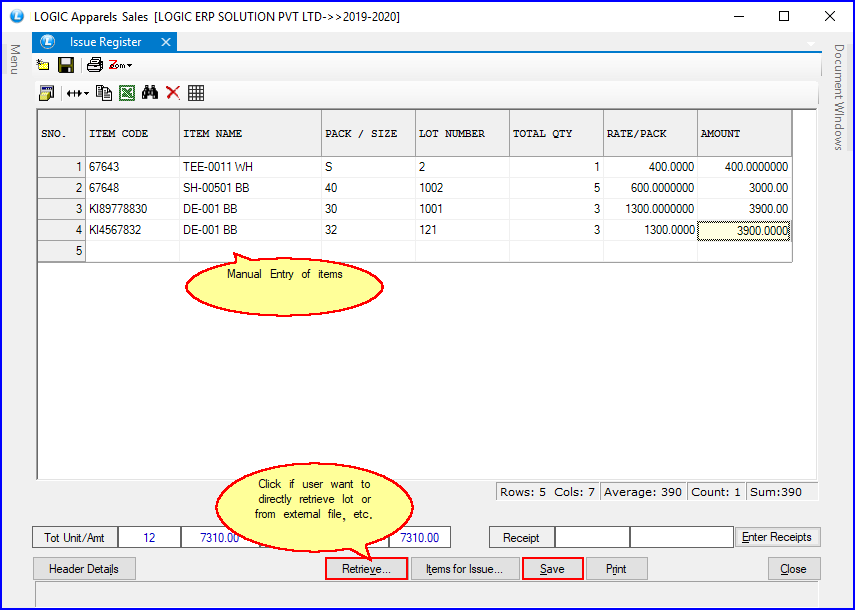Click the new folder icon in toolbar
The height and width of the screenshot is (610, 859).
(43, 65)
